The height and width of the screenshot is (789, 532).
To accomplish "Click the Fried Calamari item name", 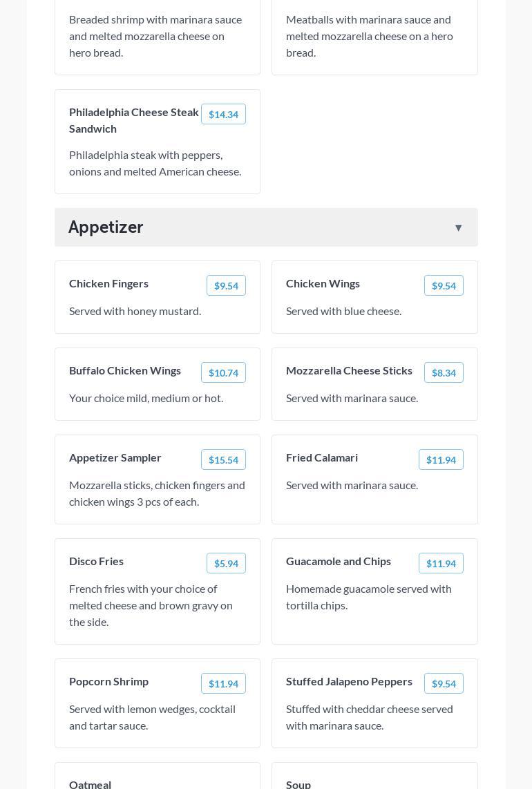I will tap(322, 457).
